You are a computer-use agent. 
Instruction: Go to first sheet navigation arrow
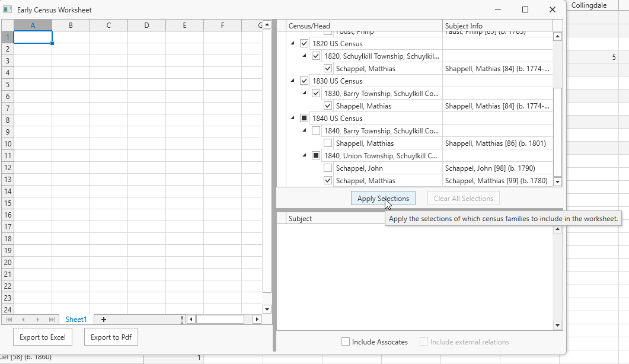9,320
